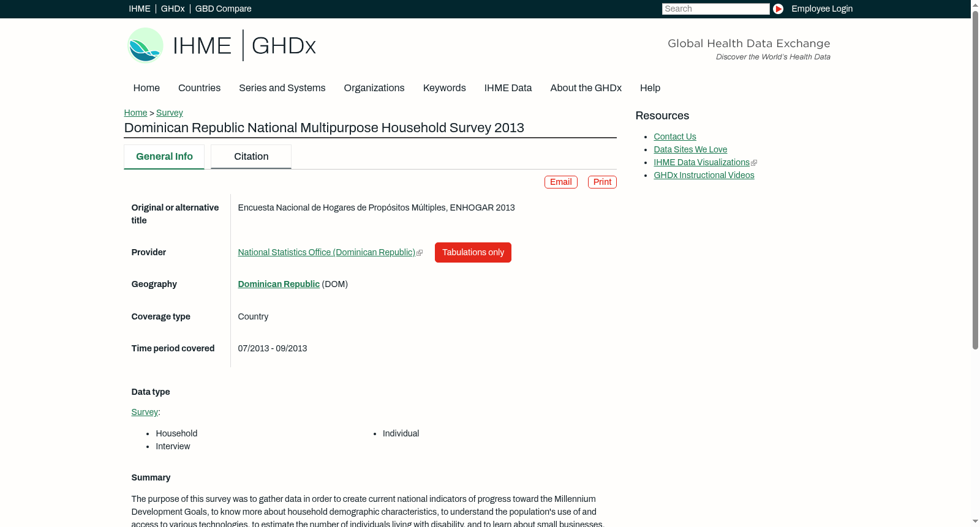Open the Survey data type link
Screen dimensions: 980x527
click(145, 412)
